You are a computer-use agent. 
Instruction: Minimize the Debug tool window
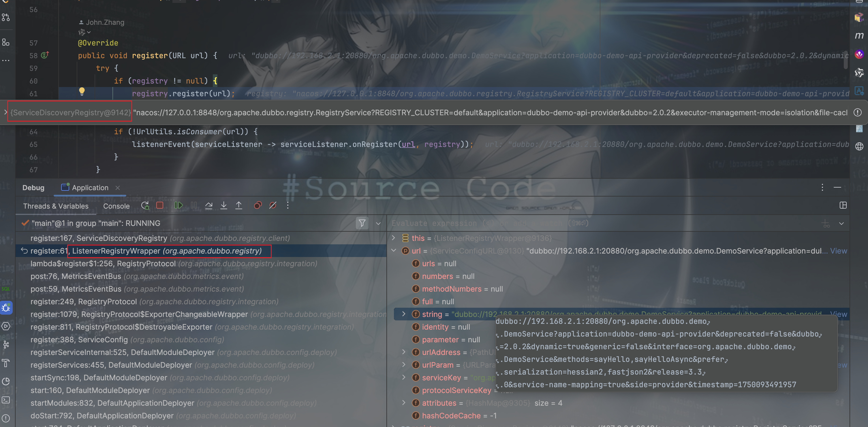coord(837,187)
